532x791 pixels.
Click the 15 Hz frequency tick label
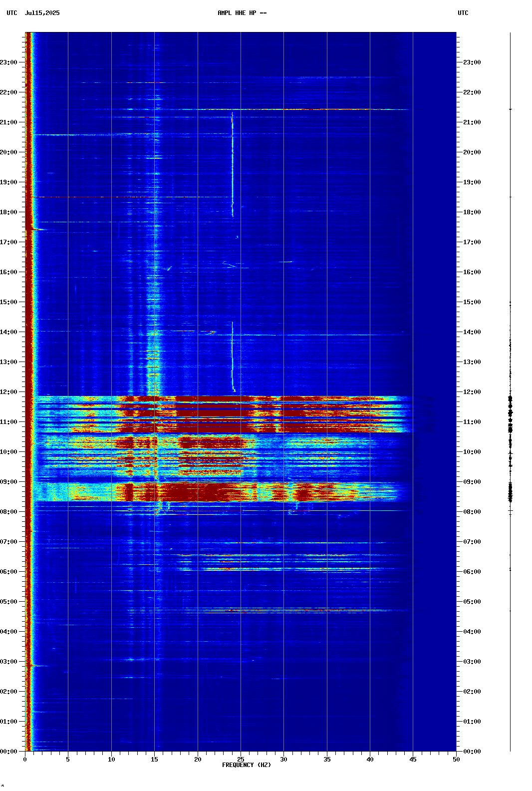154,760
